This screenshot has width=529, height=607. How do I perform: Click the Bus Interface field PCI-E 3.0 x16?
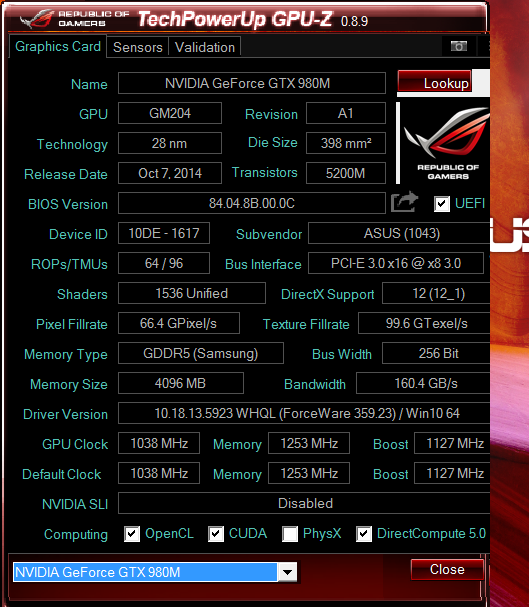click(396, 263)
